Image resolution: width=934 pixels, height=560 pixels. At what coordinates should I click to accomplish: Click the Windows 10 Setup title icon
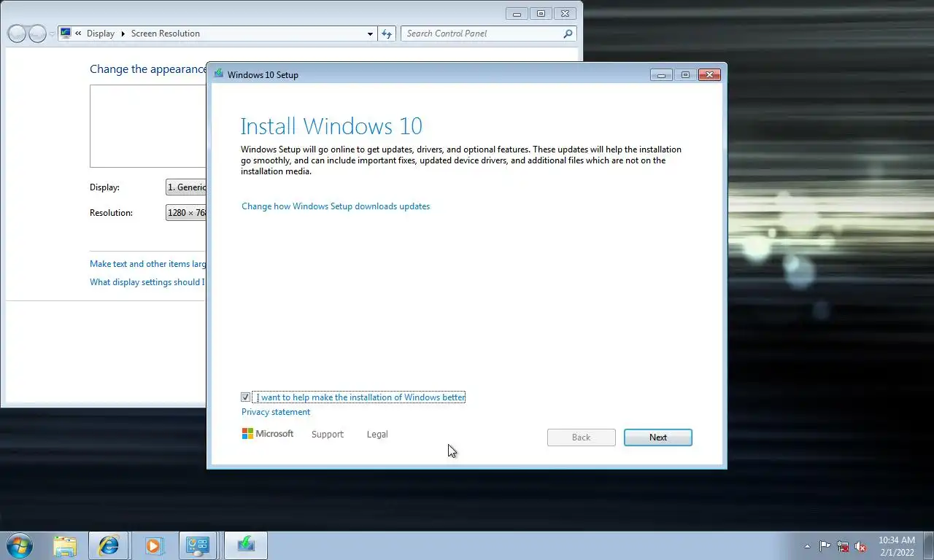pos(218,74)
